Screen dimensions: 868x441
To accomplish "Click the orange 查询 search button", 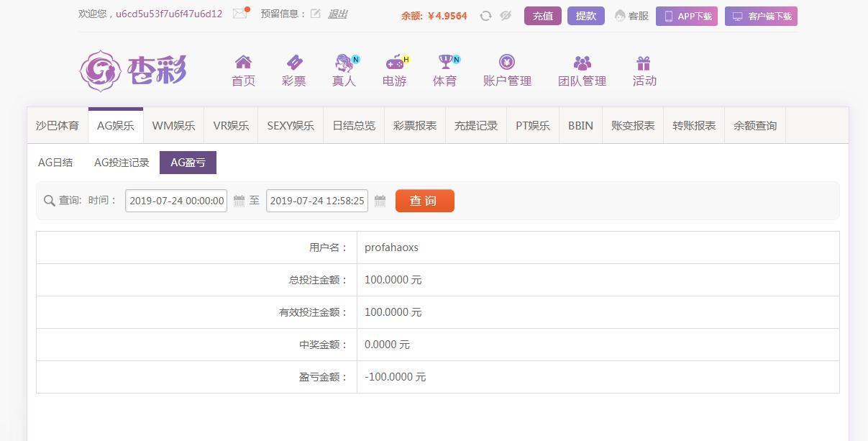I will (424, 201).
